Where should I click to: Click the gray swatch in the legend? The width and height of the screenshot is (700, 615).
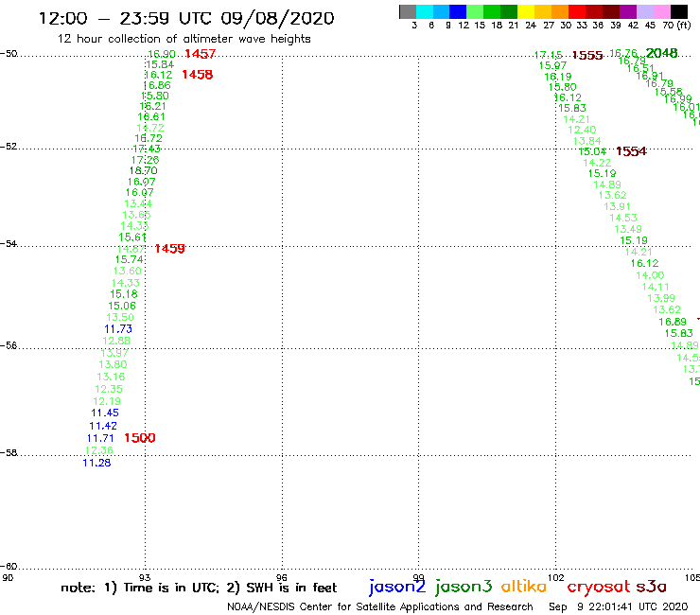[x=408, y=11]
